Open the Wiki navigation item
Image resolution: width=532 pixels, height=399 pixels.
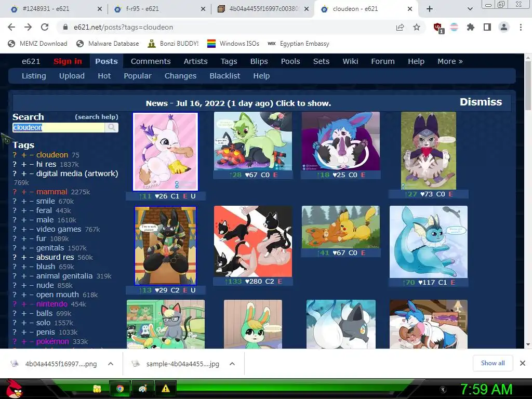pos(350,61)
